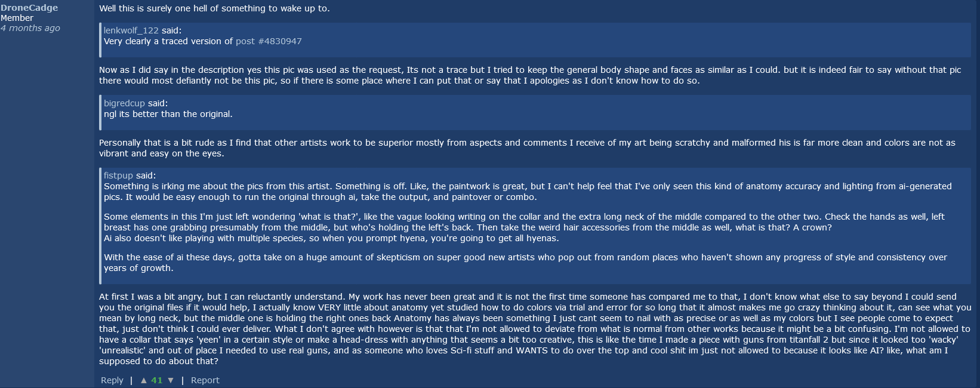Reply to DroneCadge's comment
980x388 pixels.
(112, 380)
